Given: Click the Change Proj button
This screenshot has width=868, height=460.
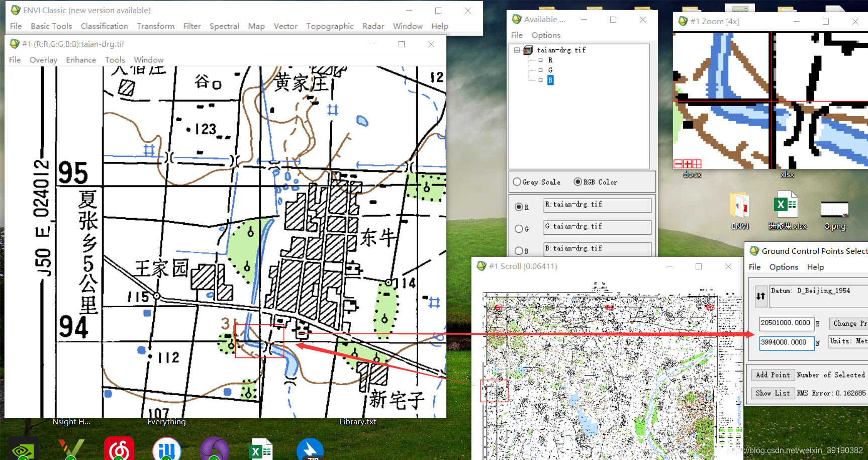Looking at the screenshot, I should pyautogui.click(x=848, y=323).
